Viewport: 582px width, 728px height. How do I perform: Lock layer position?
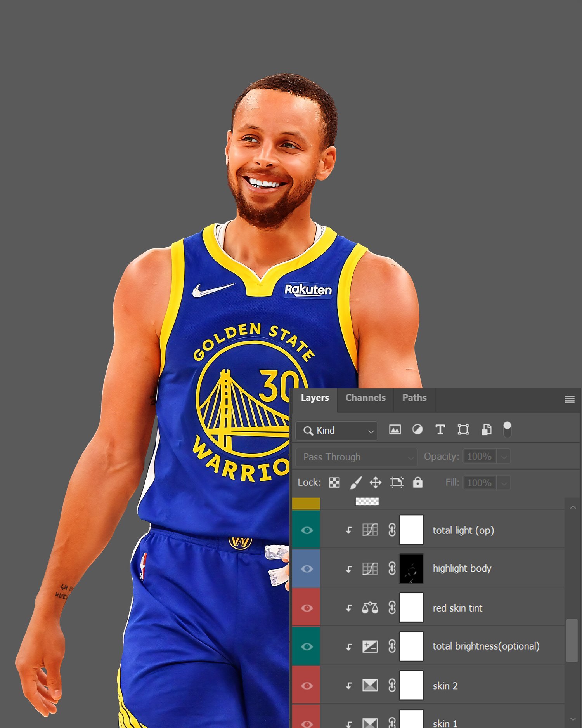[x=375, y=483]
